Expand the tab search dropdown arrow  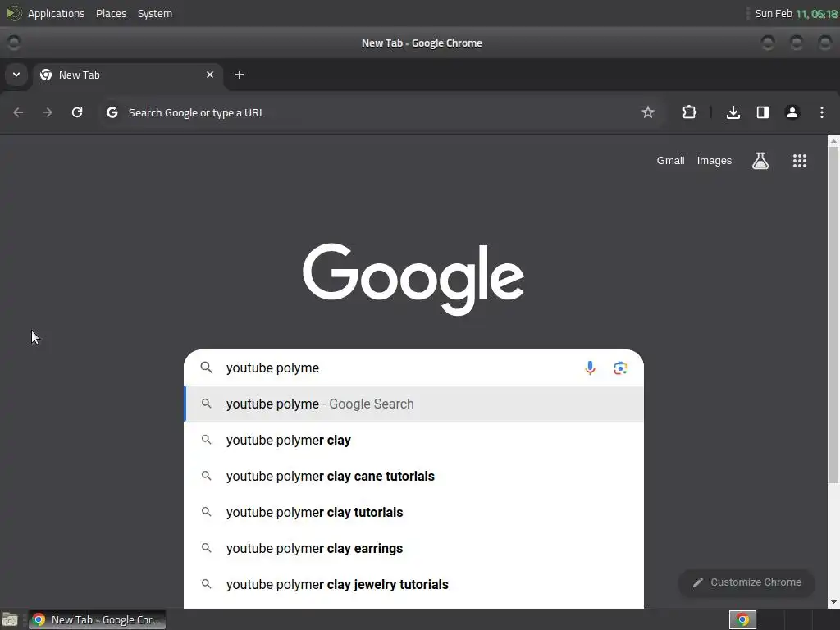(x=16, y=75)
